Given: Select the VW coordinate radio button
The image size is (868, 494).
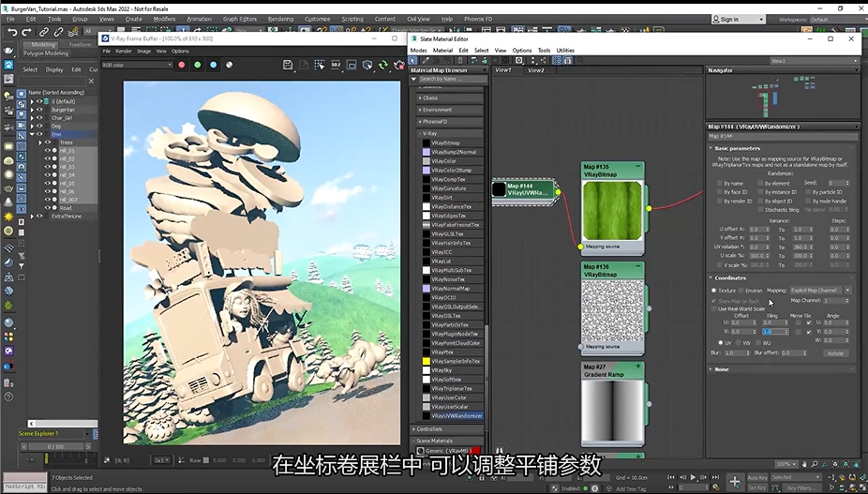Looking at the screenshot, I should pos(738,343).
